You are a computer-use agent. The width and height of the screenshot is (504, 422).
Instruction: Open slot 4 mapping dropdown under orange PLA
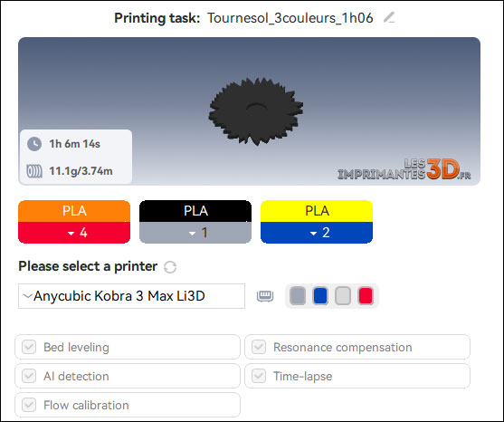pos(74,233)
